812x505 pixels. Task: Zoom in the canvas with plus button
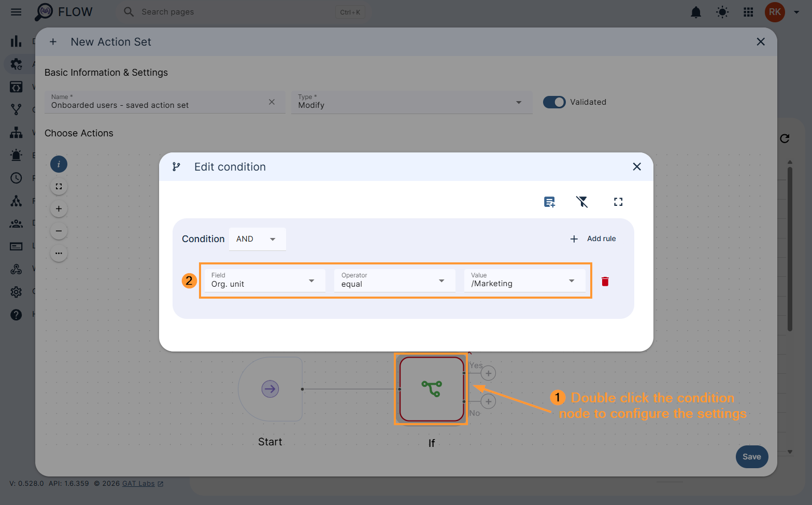pyautogui.click(x=59, y=209)
